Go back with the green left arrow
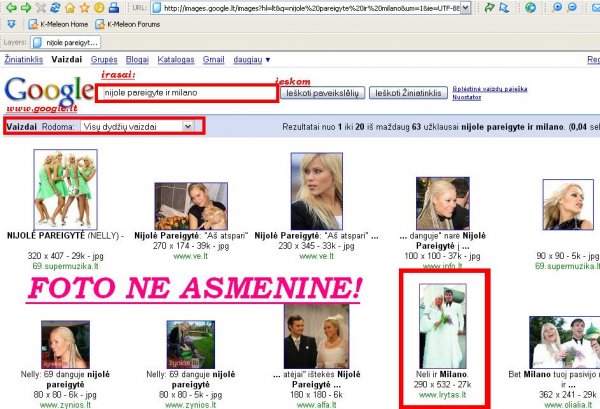 pos(11,7)
